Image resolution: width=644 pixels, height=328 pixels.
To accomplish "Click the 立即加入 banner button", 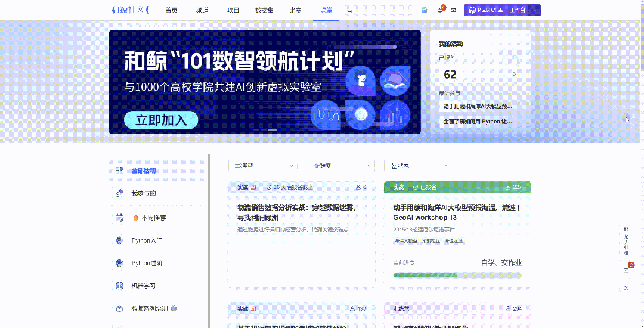I will 161,120.
